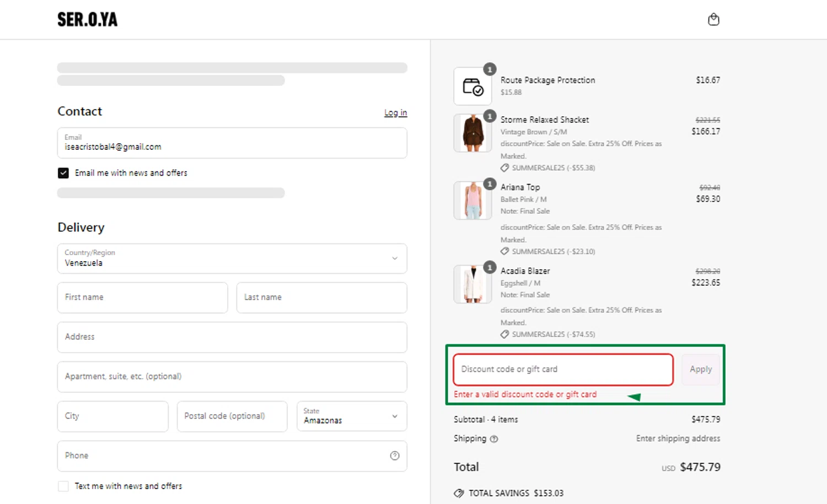The width and height of the screenshot is (827, 504).
Task: Click the Contact section heading
Action: tap(80, 111)
